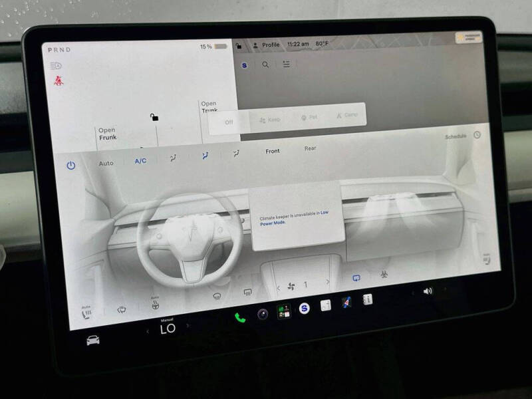Screen dimensions: 532x399
Task: Tap the passenger seat heater icon
Action: tap(486, 259)
